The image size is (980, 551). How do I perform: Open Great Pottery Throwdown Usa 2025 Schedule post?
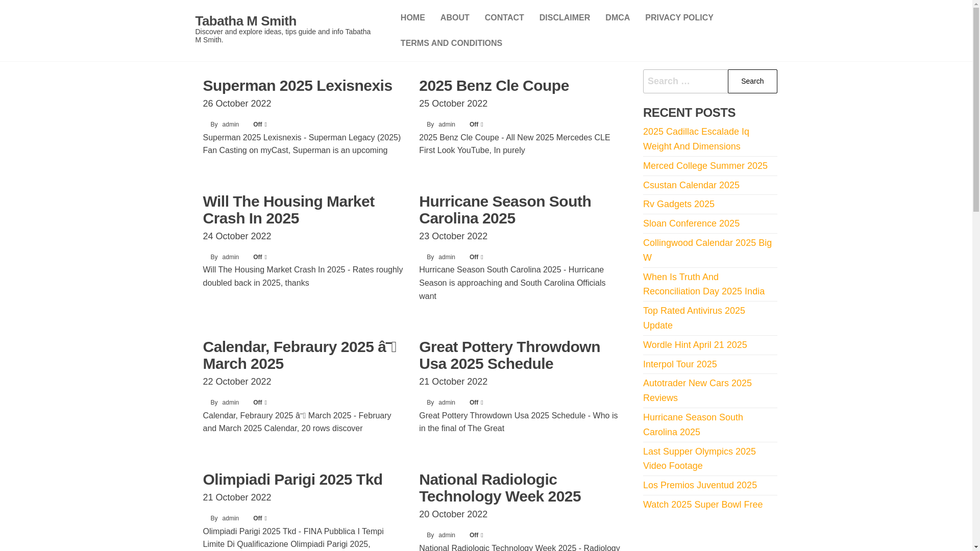coord(509,355)
